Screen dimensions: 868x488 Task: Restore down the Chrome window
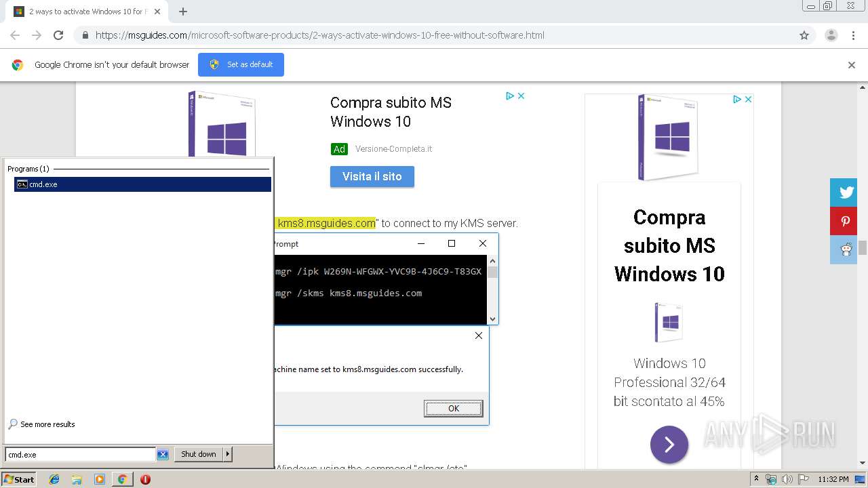tap(828, 6)
